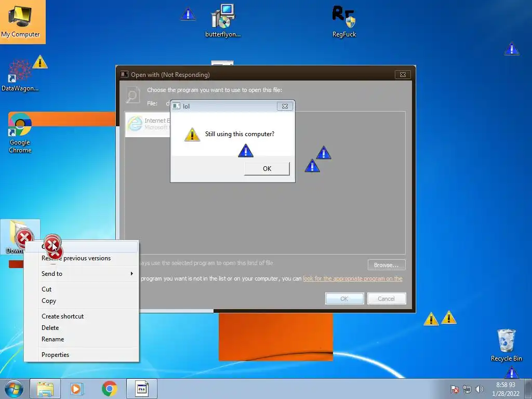Open Windows Explorer from the taskbar
This screenshot has width=532, height=399.
tap(45, 389)
